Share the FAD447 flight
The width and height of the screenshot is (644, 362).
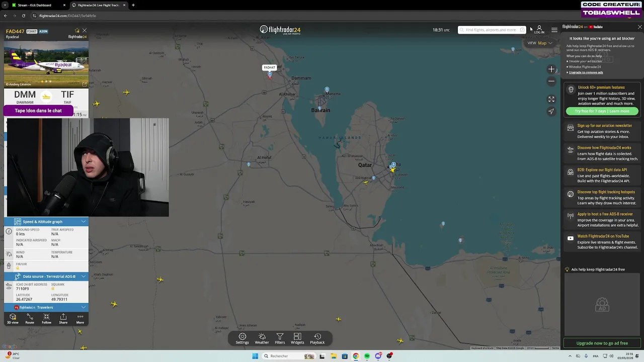click(63, 319)
